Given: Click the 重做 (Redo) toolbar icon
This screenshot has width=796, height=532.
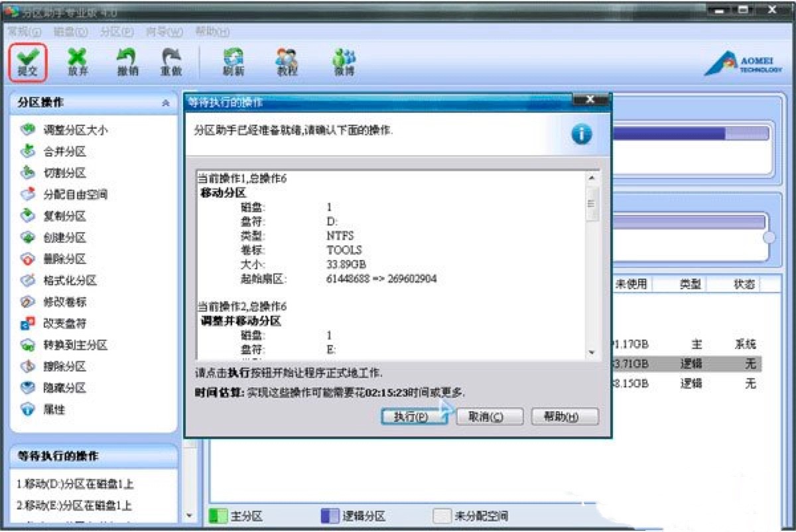Looking at the screenshot, I should tap(171, 62).
